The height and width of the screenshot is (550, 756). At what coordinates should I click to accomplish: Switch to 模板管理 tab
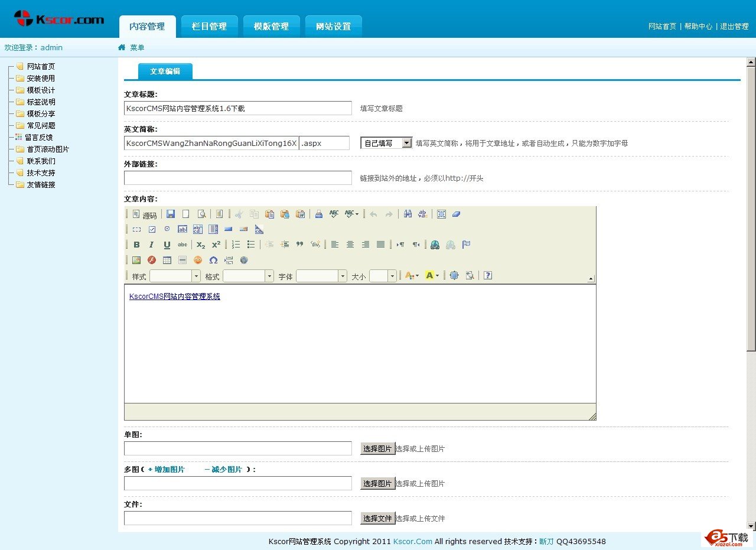271,27
